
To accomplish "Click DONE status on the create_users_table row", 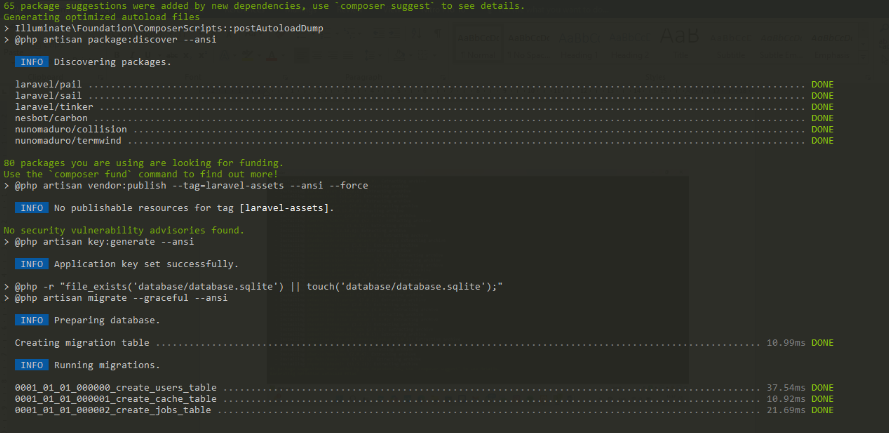I will (822, 387).
